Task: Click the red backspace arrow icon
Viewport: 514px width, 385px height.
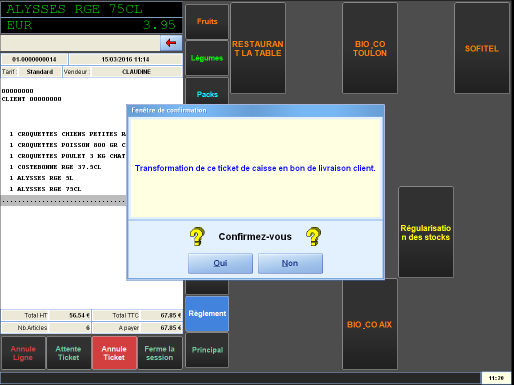Action: (171, 43)
